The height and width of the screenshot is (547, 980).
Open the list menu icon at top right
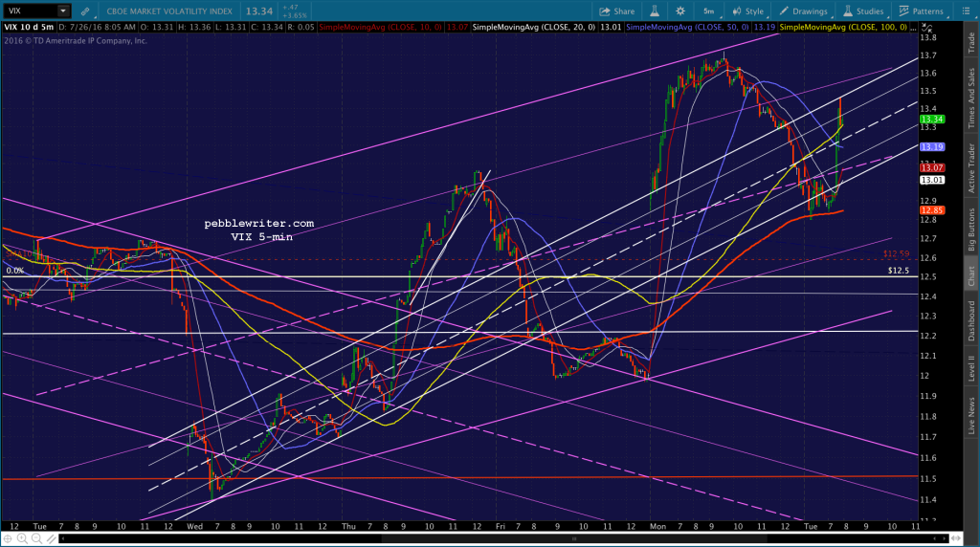coord(967,11)
